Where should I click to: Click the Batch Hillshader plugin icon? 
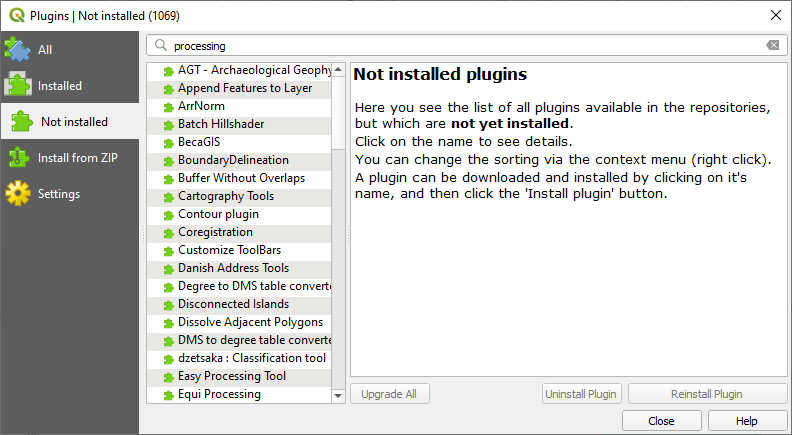168,125
